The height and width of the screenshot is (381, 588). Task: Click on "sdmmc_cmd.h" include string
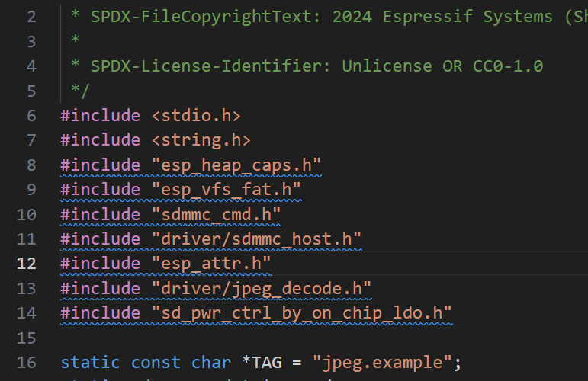coord(217,215)
